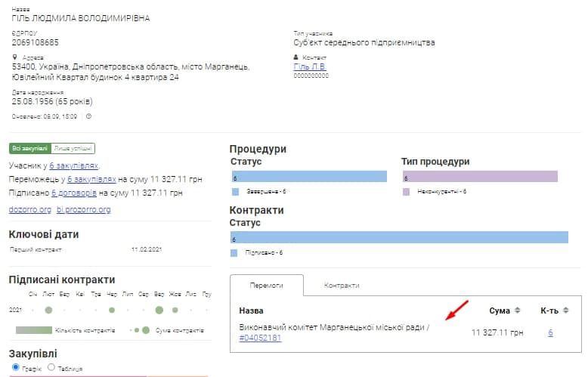
Task: Open the #04052181 organization code link
Action: (x=260, y=338)
